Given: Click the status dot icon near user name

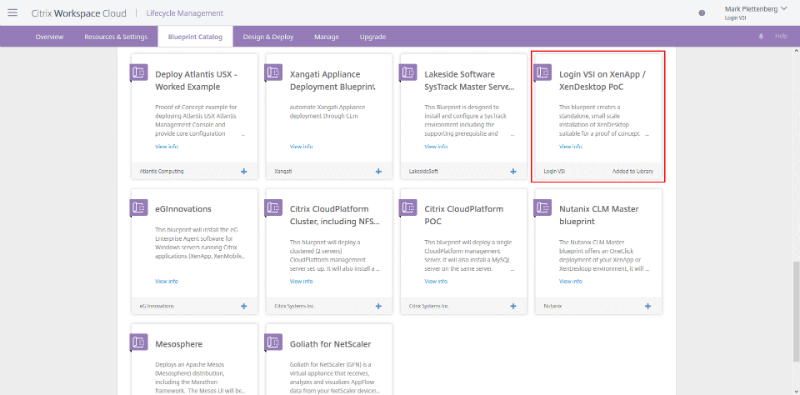Looking at the screenshot, I should pyautogui.click(x=702, y=13).
